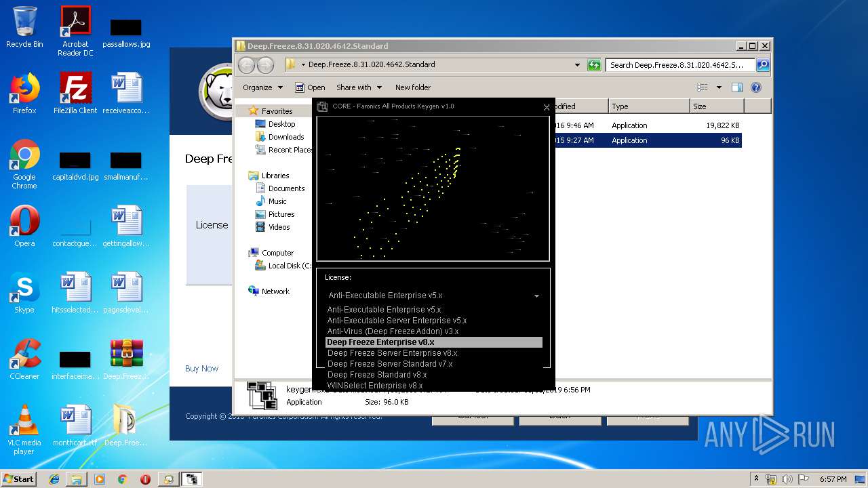Click the Opera taskbar icon
This screenshot has width=868, height=488.
[145, 479]
